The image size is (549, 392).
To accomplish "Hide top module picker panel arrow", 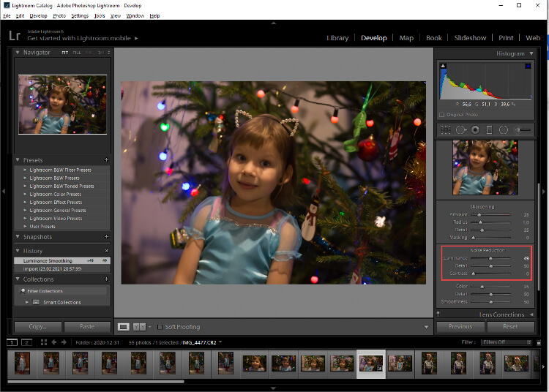I will (274, 23).
